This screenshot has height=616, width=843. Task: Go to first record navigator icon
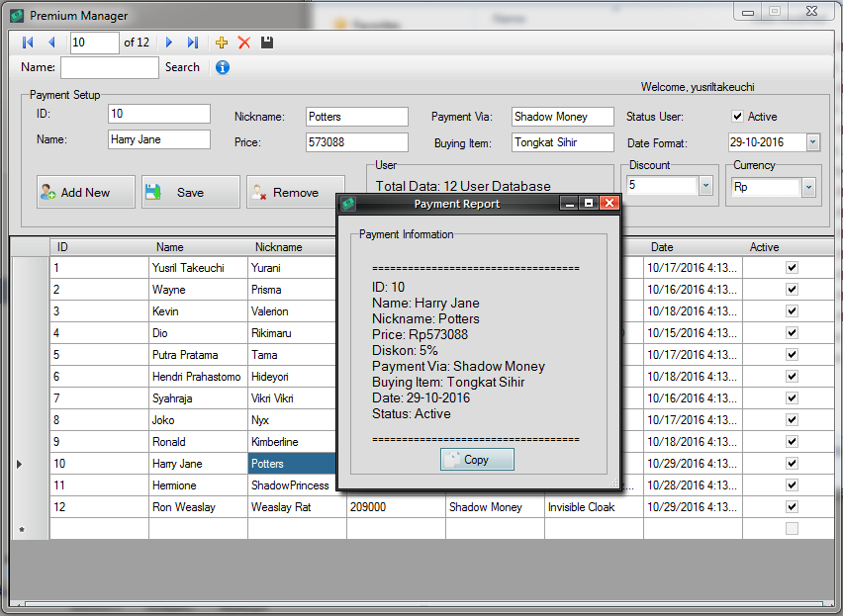click(x=28, y=43)
